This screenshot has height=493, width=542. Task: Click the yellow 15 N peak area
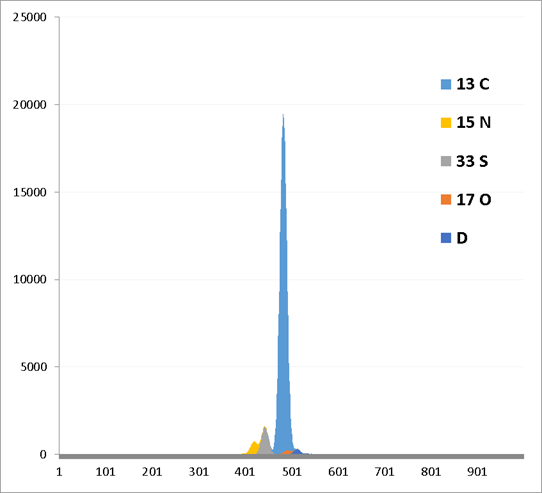click(253, 448)
